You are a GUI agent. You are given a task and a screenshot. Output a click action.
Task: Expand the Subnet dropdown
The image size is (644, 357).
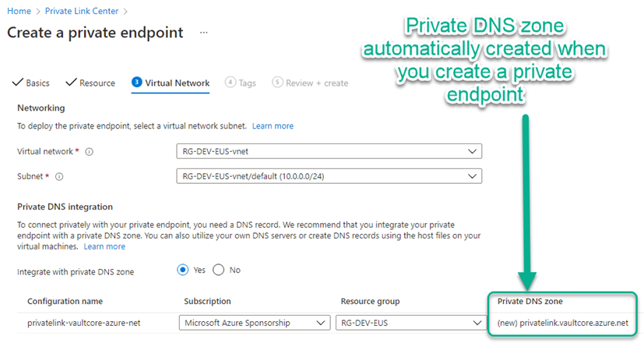(329, 176)
